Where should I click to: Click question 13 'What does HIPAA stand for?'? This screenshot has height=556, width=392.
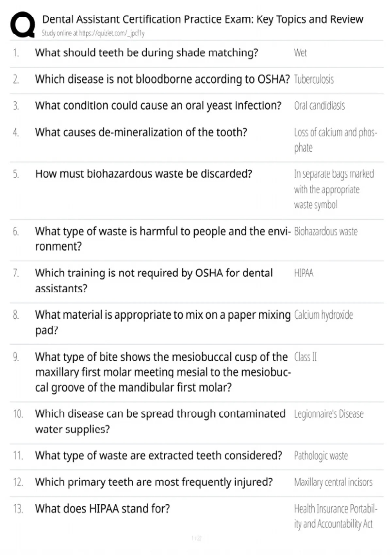pos(103,509)
